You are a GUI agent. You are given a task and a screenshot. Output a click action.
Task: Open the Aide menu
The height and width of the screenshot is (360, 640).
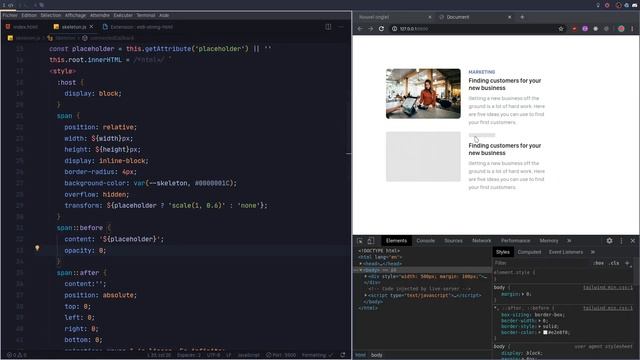(x=164, y=15)
